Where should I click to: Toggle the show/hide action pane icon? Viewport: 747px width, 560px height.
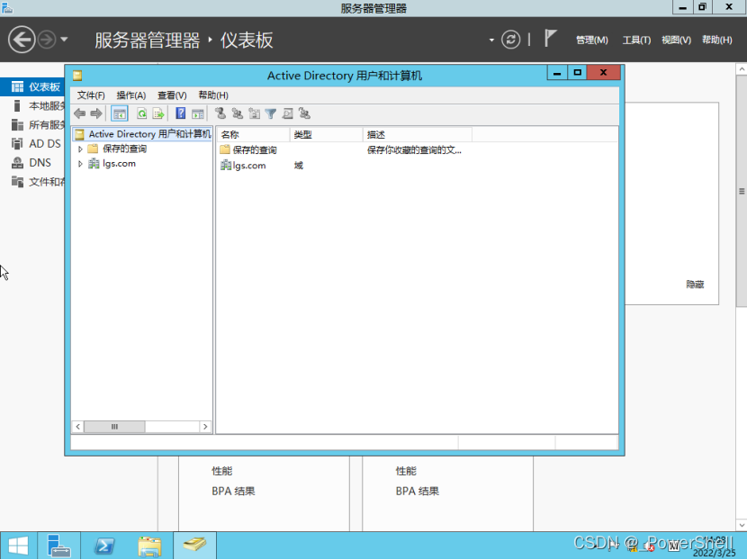[x=198, y=113]
